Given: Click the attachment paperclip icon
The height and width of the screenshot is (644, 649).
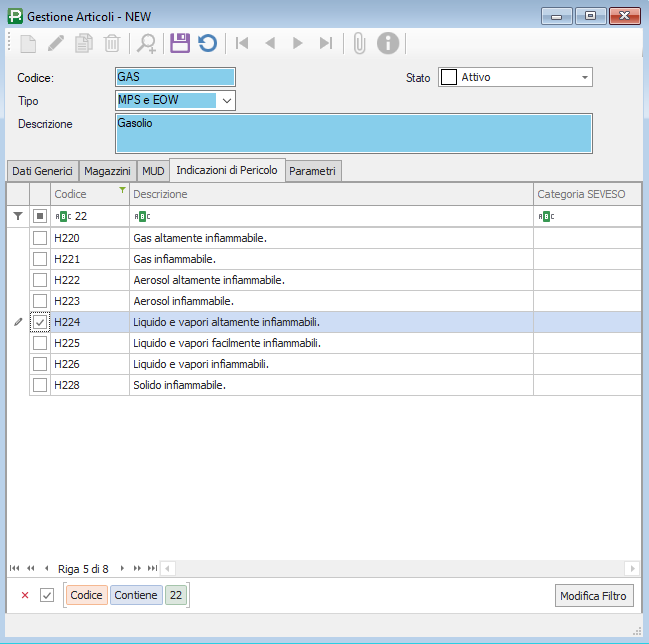Looking at the screenshot, I should 359,43.
